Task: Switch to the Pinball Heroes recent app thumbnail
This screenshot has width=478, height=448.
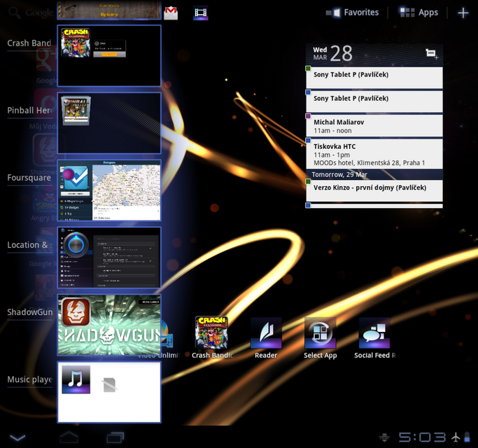Action: [x=109, y=123]
